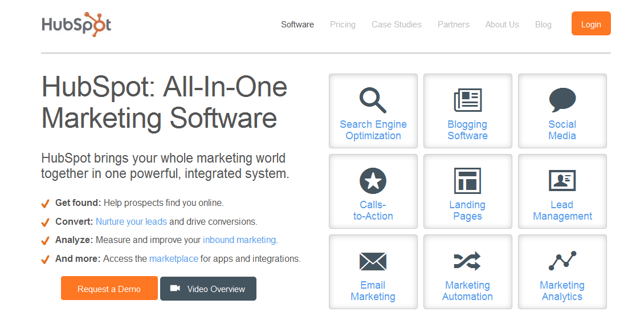Click the video camera icon in Video Overview

click(176, 288)
